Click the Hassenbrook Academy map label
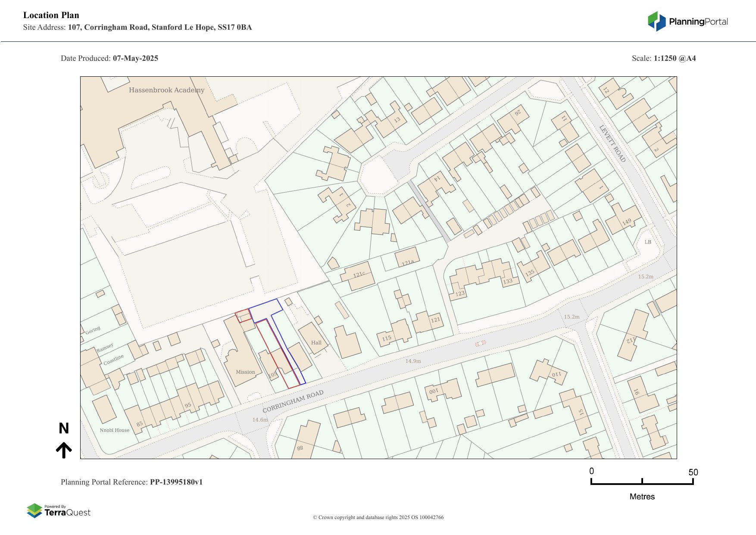The image size is (756, 535). tap(166, 90)
